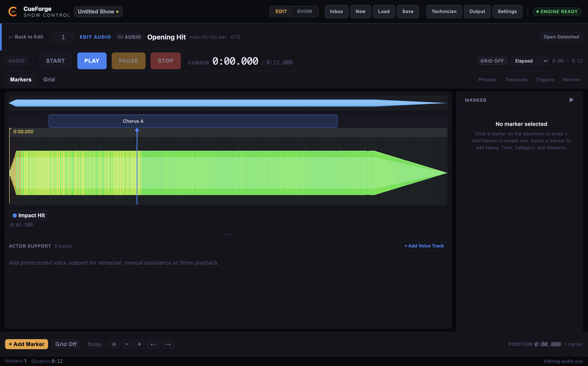Click the playhead diamond marker on the waveform
This screenshot has width=588, height=366.
click(x=137, y=130)
